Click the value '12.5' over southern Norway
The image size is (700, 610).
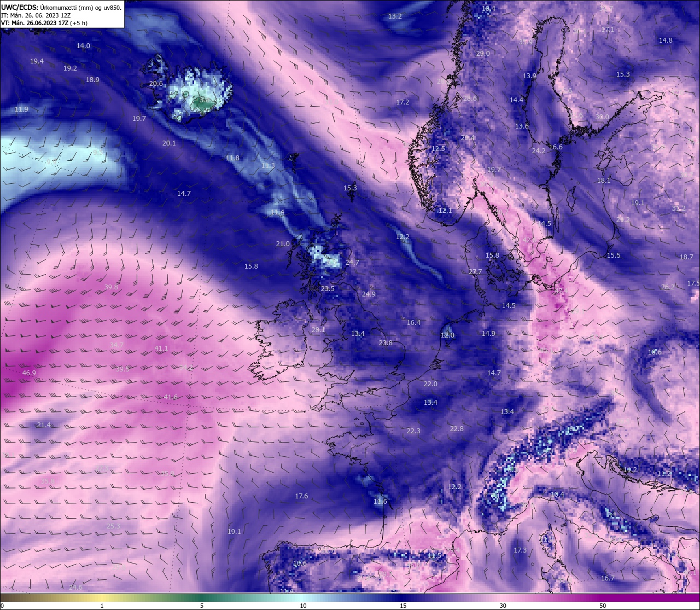(438, 149)
